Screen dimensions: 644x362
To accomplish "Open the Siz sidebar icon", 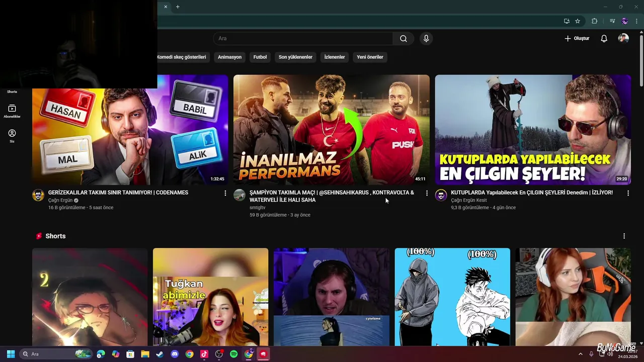I will (12, 136).
